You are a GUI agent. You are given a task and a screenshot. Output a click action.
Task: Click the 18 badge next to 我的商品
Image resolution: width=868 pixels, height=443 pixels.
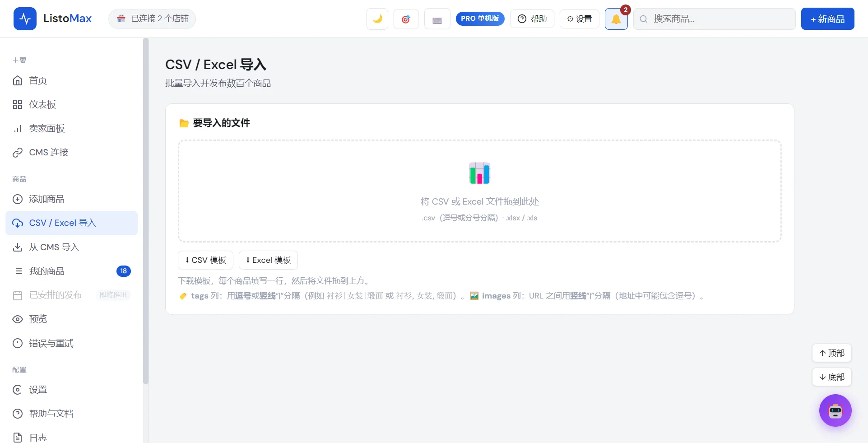[x=124, y=271]
